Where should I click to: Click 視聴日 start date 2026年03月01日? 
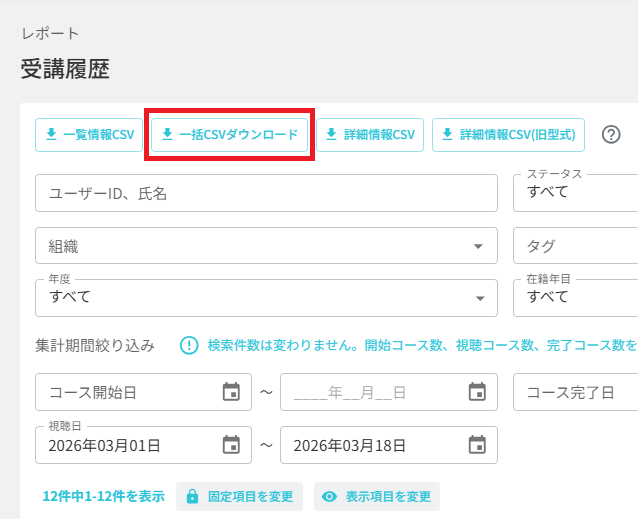point(144,445)
